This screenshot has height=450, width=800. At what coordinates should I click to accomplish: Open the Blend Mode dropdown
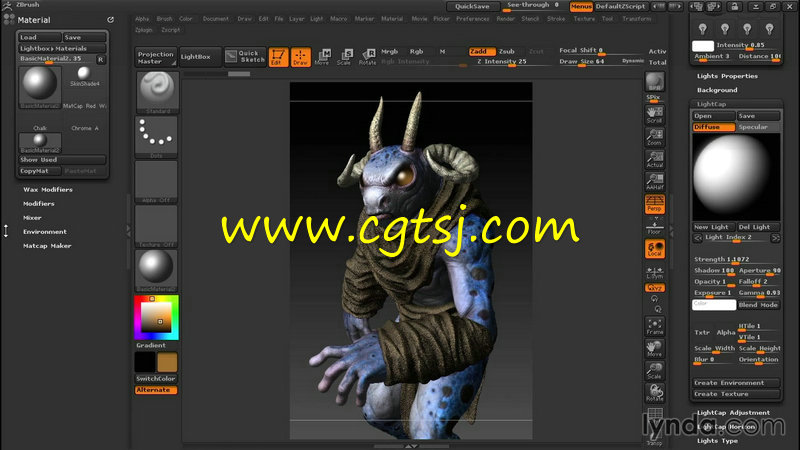[759, 305]
